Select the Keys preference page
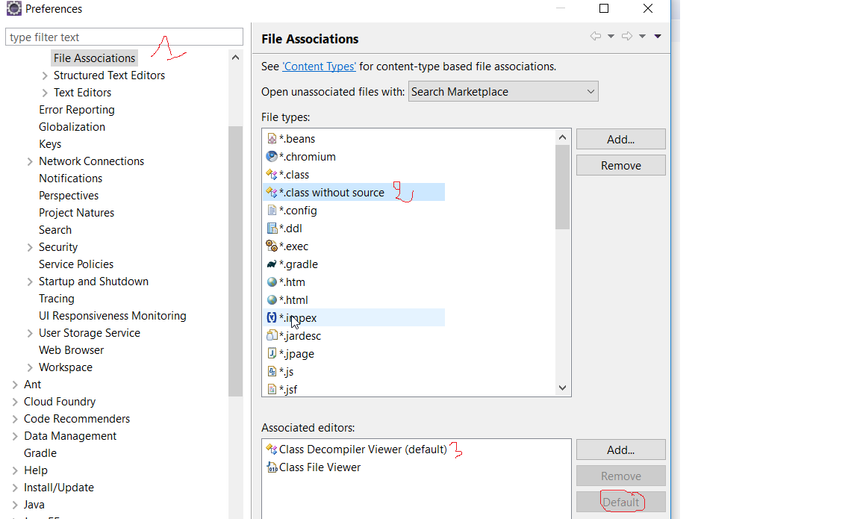 click(x=50, y=144)
